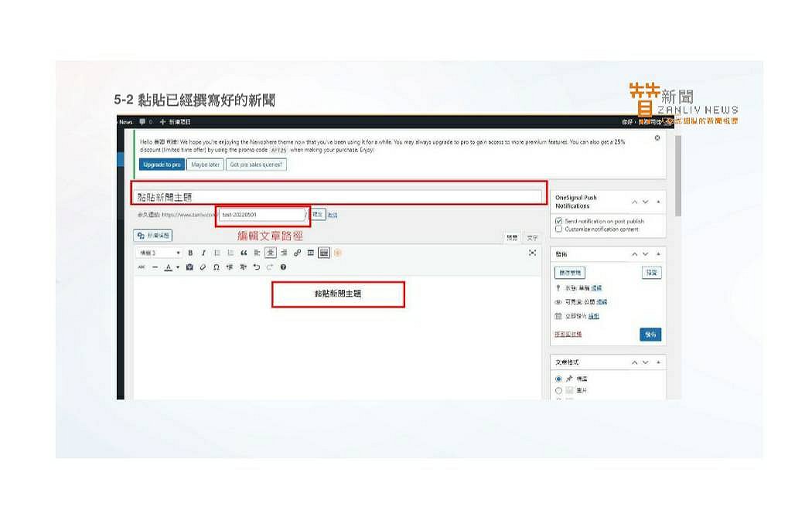
Task: Insert a numbered list
Action: [230, 253]
